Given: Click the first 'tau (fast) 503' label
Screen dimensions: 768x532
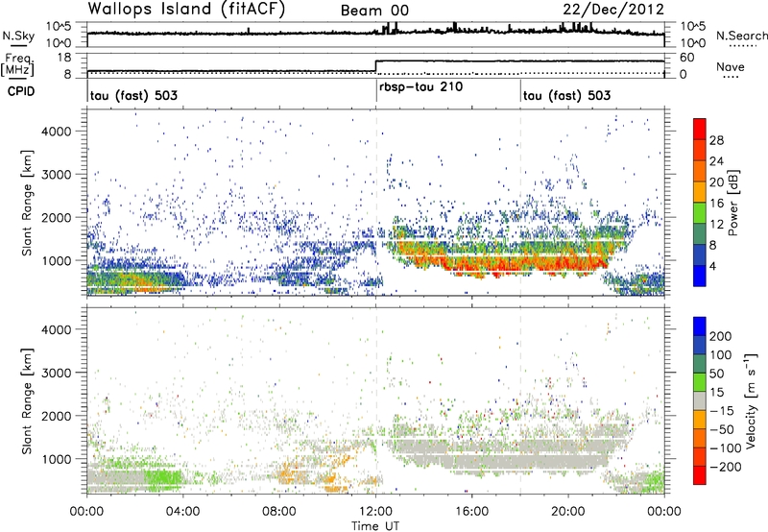Looking at the screenshot, I should (133, 95).
